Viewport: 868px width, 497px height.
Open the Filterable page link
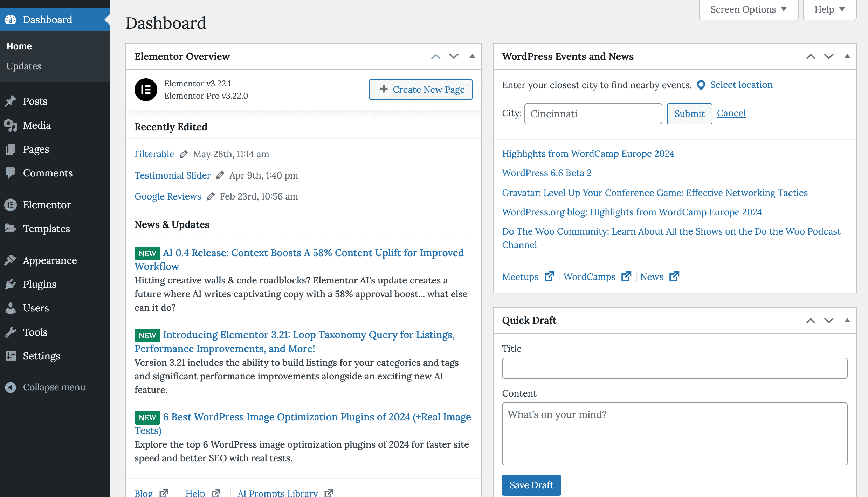pyautogui.click(x=154, y=154)
